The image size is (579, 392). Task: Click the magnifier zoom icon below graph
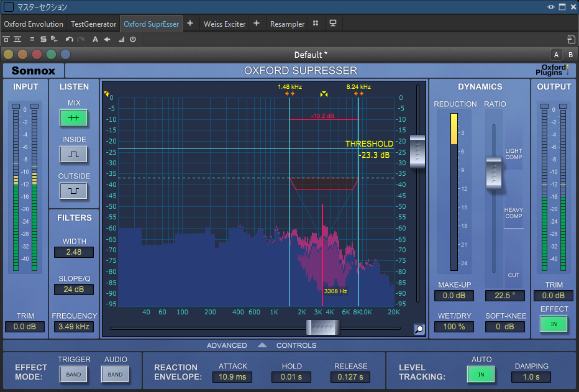[419, 329]
